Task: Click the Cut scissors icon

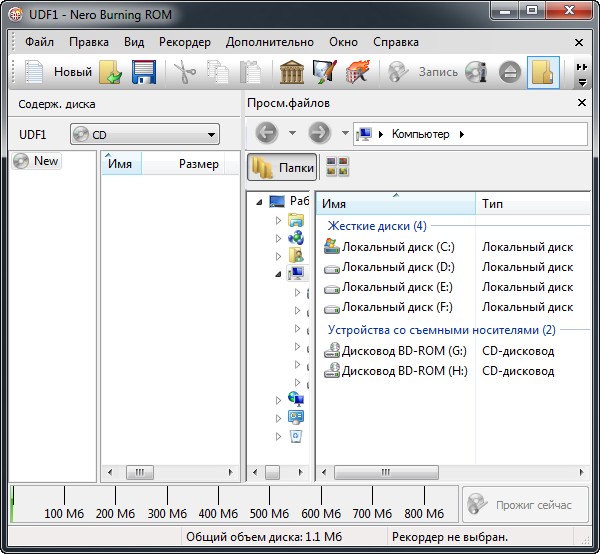Action: [185, 72]
